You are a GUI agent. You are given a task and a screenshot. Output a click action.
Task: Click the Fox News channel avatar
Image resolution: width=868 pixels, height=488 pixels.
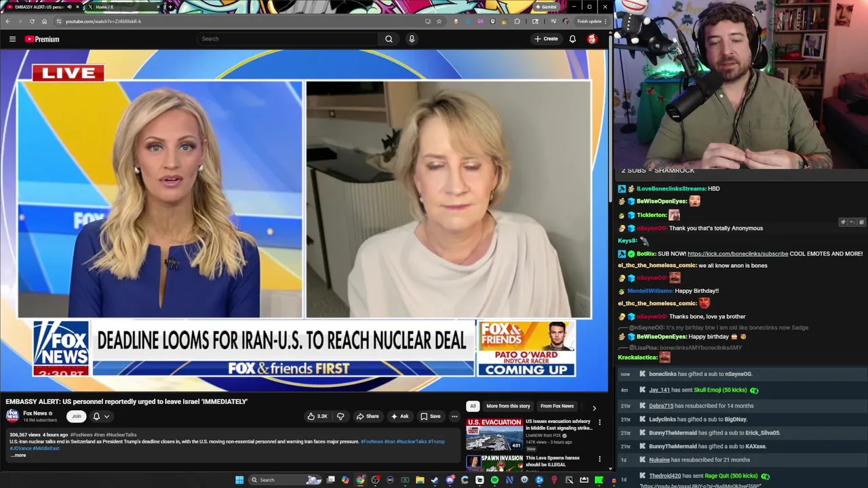click(x=12, y=416)
